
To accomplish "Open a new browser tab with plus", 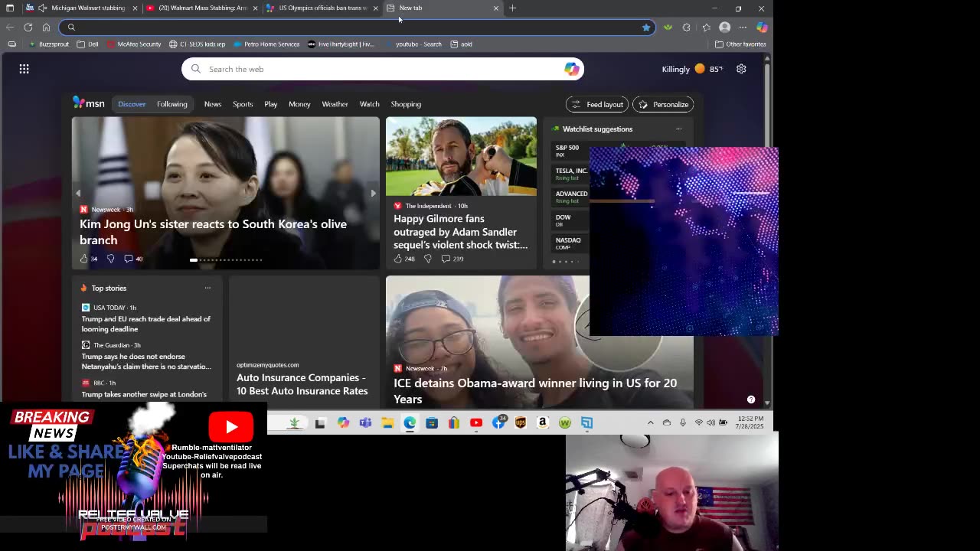I will tap(512, 8).
